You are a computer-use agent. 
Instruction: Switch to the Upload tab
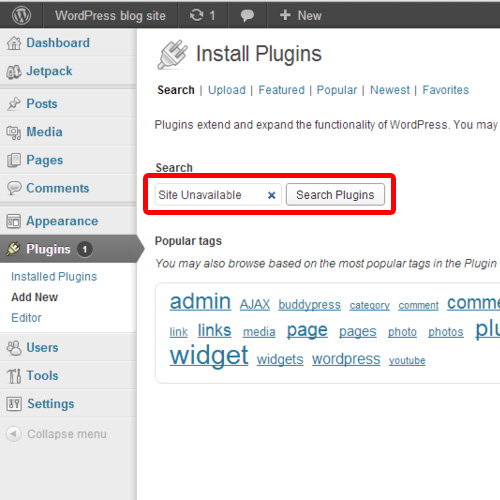(x=227, y=90)
